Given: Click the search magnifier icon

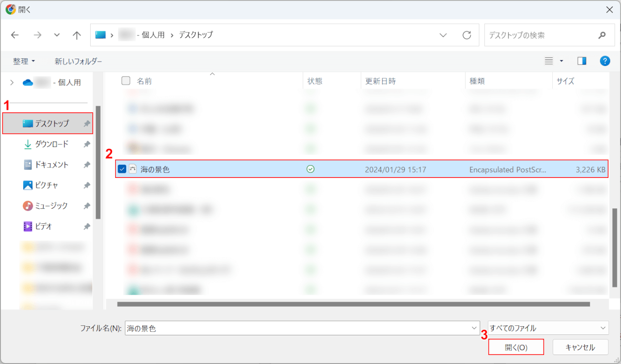Looking at the screenshot, I should coord(602,35).
